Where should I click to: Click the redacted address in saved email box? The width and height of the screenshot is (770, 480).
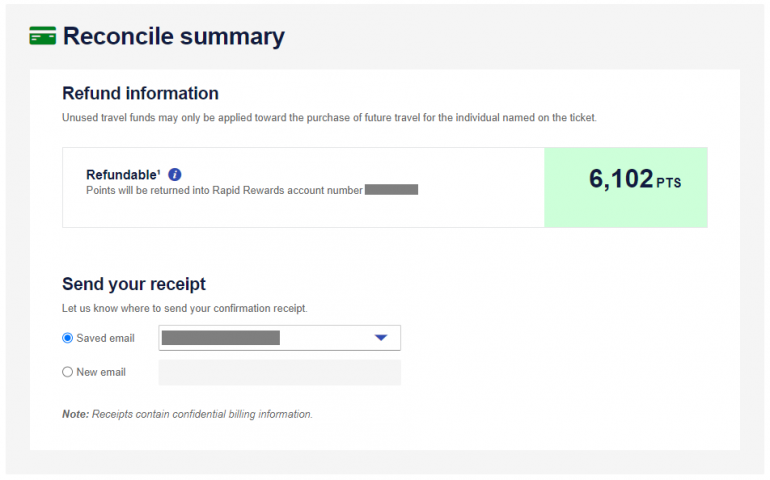[220, 338]
